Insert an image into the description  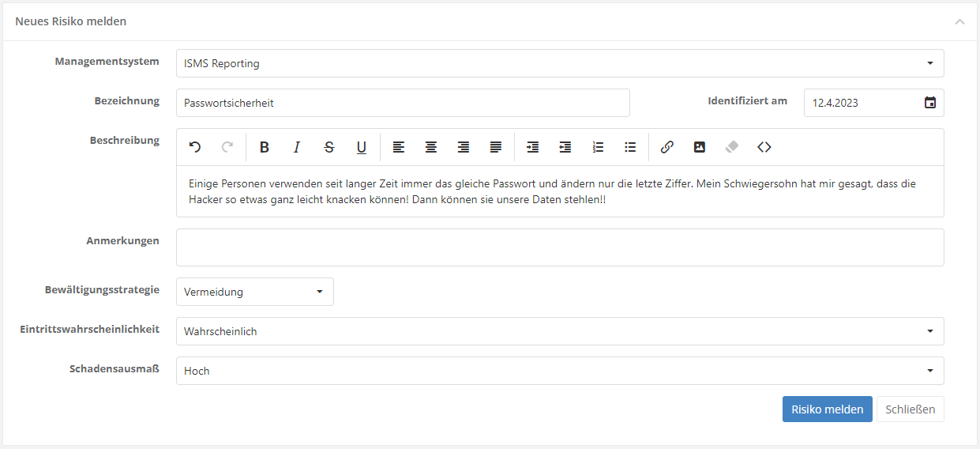[700, 147]
